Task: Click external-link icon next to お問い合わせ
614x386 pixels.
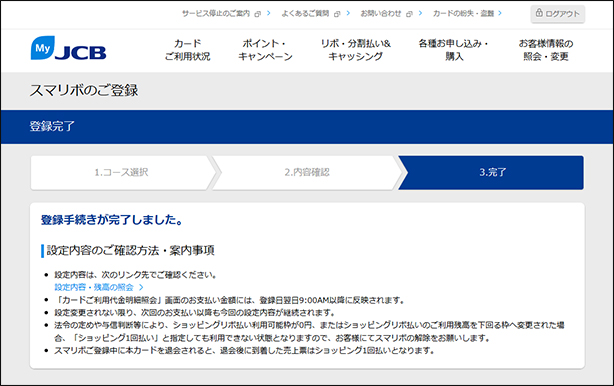Action: (x=409, y=14)
